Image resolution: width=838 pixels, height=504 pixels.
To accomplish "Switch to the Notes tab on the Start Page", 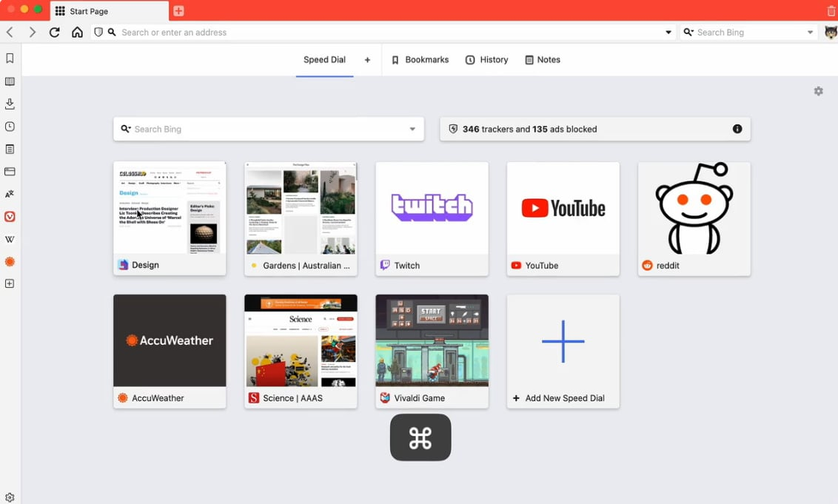I will tap(542, 60).
